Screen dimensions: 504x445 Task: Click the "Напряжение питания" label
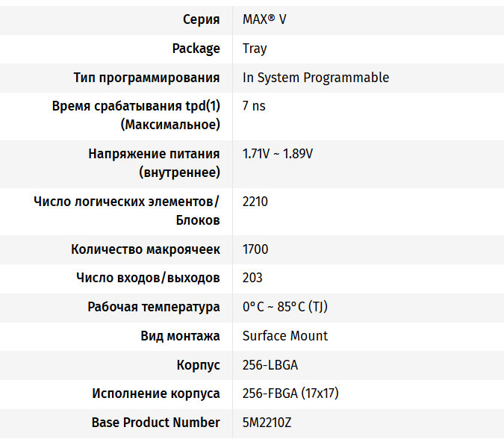coord(154,154)
